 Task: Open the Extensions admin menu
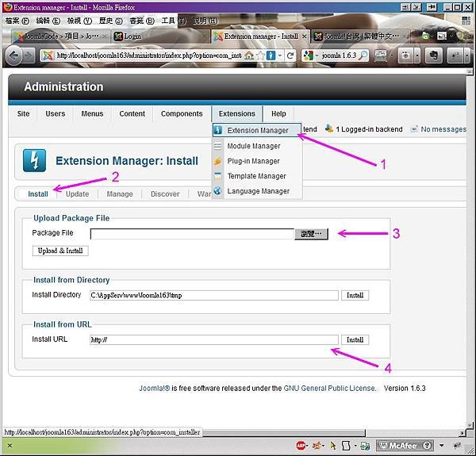click(x=236, y=113)
